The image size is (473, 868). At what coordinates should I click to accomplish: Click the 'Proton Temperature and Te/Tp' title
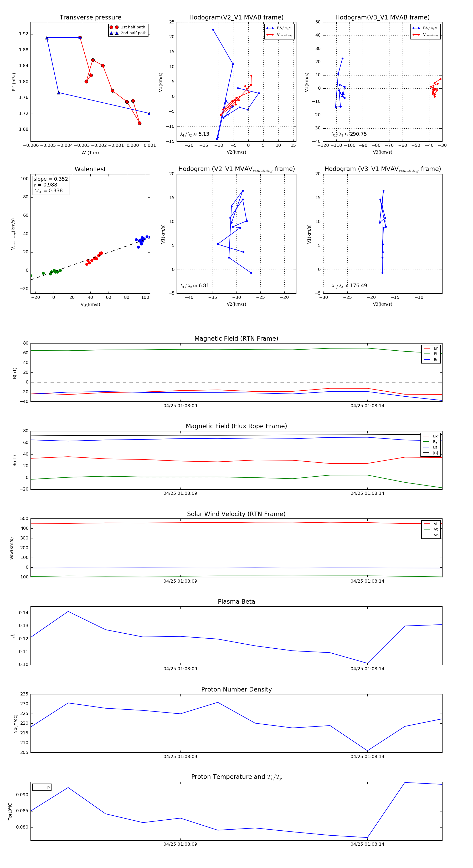tap(236, 777)
